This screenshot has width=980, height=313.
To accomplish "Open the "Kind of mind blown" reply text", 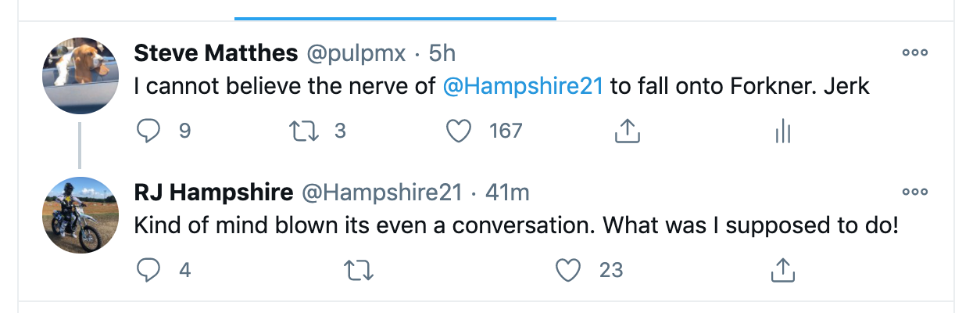I will (516, 225).
